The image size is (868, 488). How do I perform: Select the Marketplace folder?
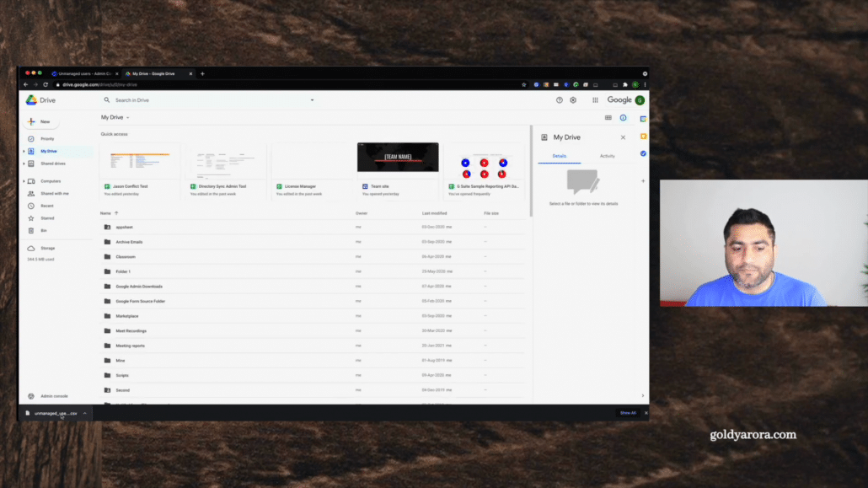click(x=312, y=316)
